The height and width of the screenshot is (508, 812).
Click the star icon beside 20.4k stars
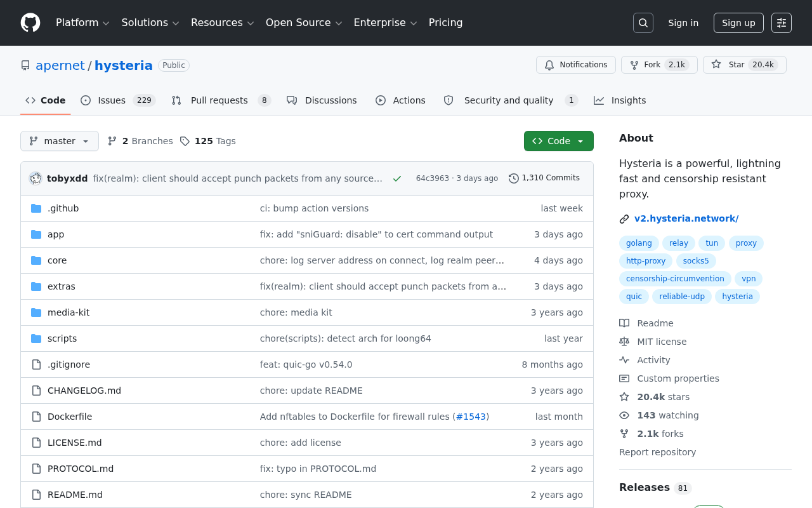click(x=624, y=397)
